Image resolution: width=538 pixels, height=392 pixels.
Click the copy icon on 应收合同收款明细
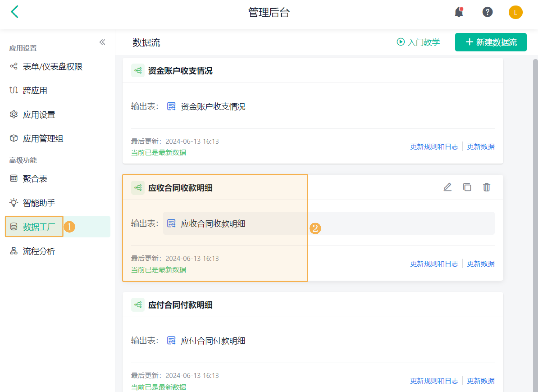pyautogui.click(x=467, y=187)
